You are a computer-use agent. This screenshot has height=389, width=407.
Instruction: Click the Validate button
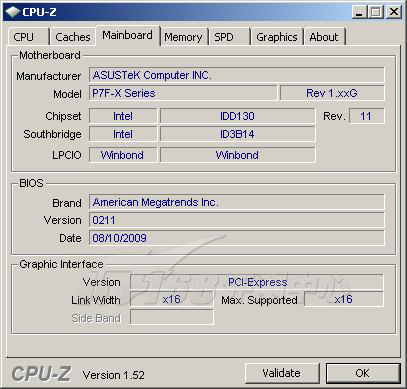point(282,373)
